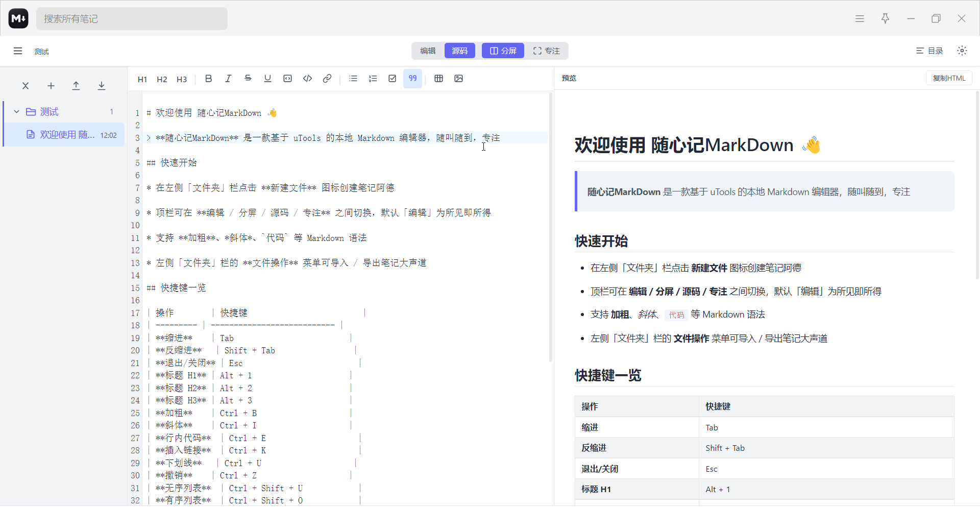Apply H2 heading format
The width and height of the screenshot is (980, 508).
[x=162, y=79]
